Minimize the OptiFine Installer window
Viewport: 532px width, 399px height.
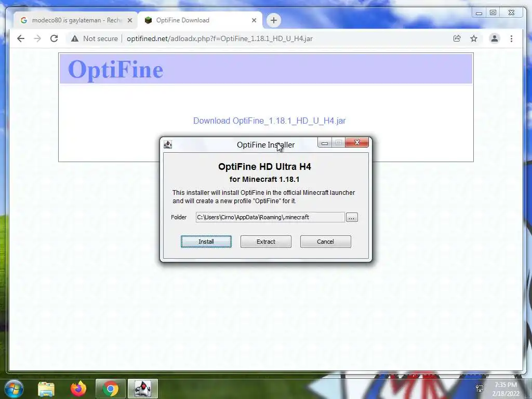(x=325, y=143)
